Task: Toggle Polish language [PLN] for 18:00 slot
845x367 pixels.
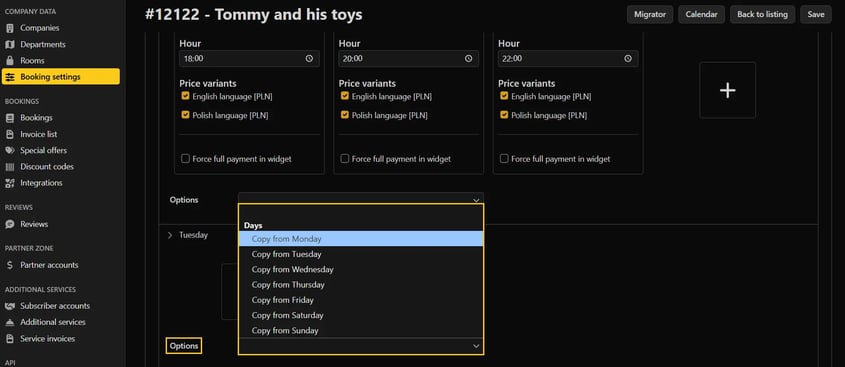Action: (185, 115)
